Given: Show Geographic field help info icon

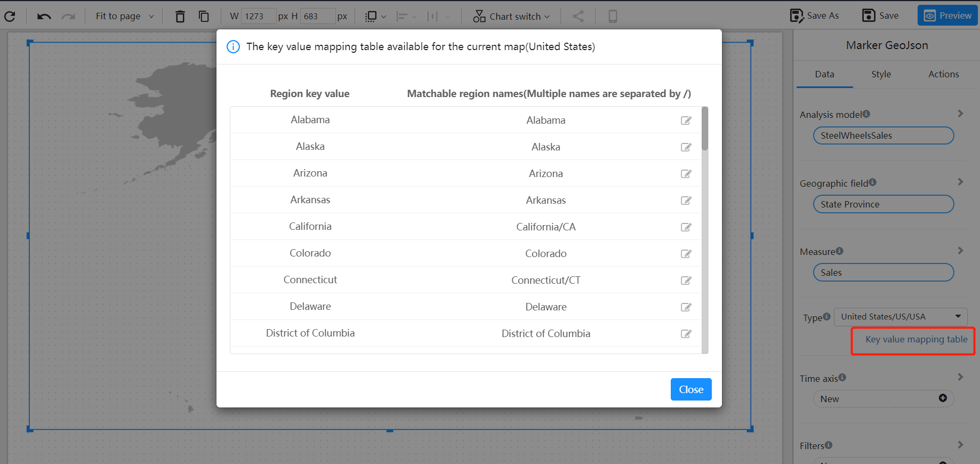Looking at the screenshot, I should [873, 182].
